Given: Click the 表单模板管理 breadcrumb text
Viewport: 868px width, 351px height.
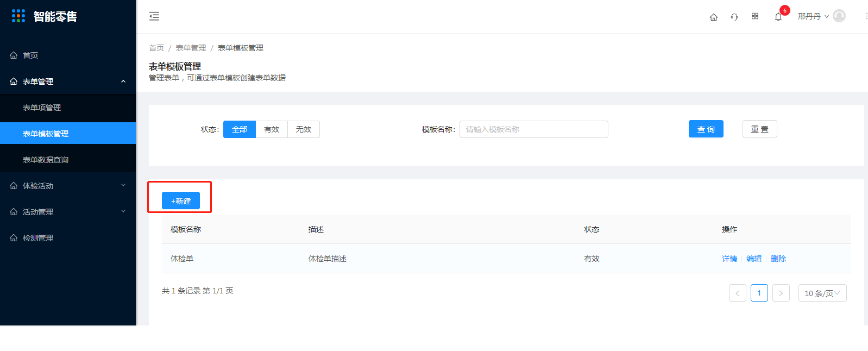Looking at the screenshot, I should pos(241,48).
